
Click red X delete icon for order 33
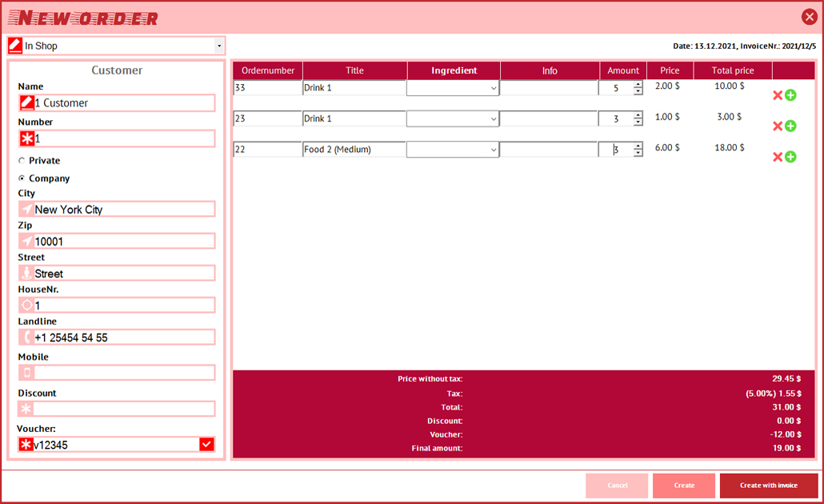777,95
